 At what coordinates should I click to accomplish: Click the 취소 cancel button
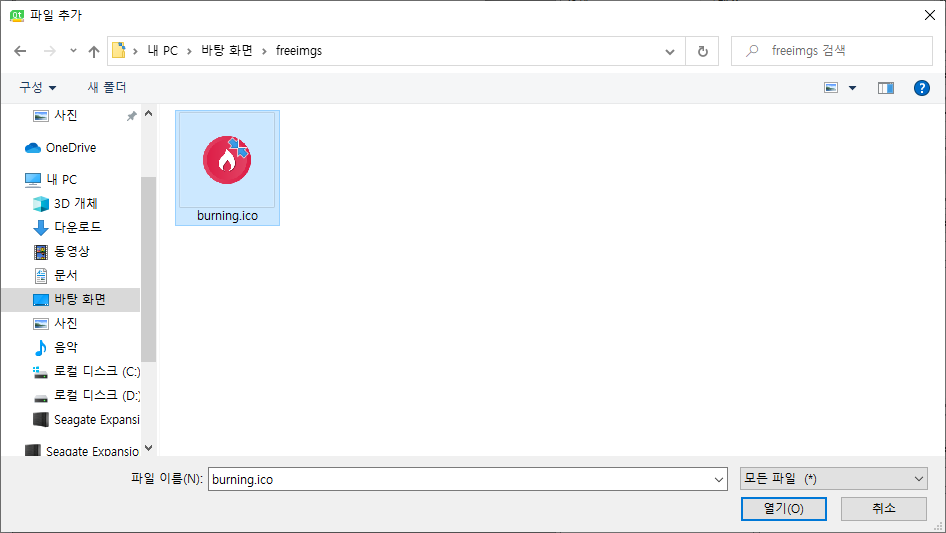click(x=884, y=509)
